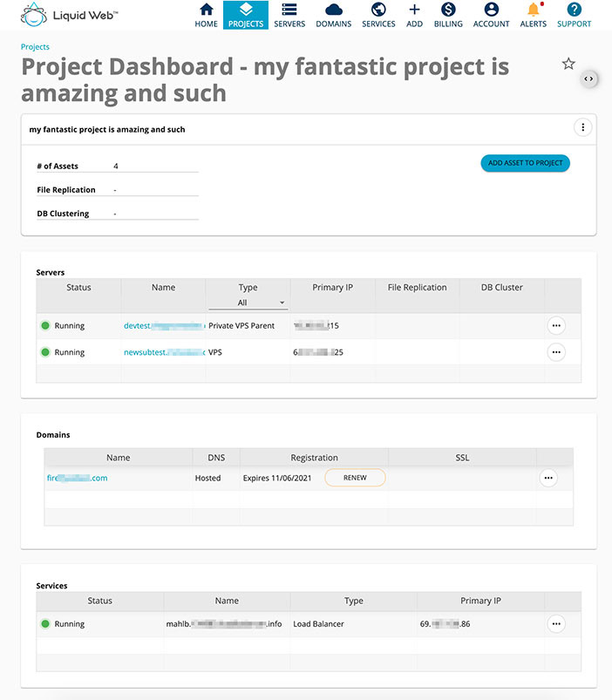The height and width of the screenshot is (700, 612).
Task: Open Support with the question mark icon
Action: pos(574,12)
